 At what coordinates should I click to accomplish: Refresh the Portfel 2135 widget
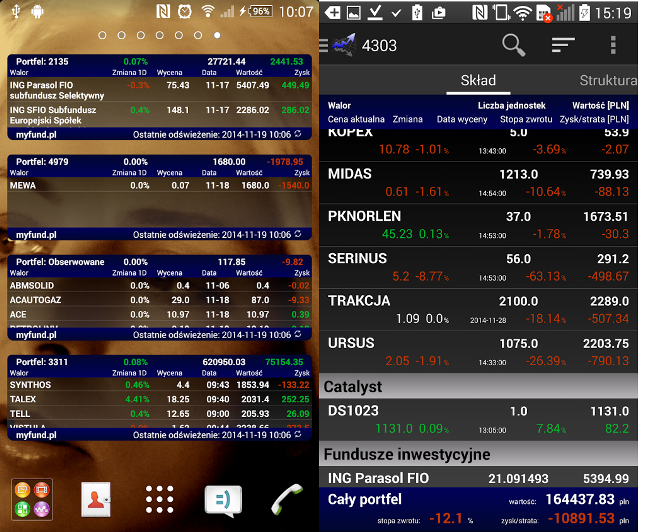298,134
